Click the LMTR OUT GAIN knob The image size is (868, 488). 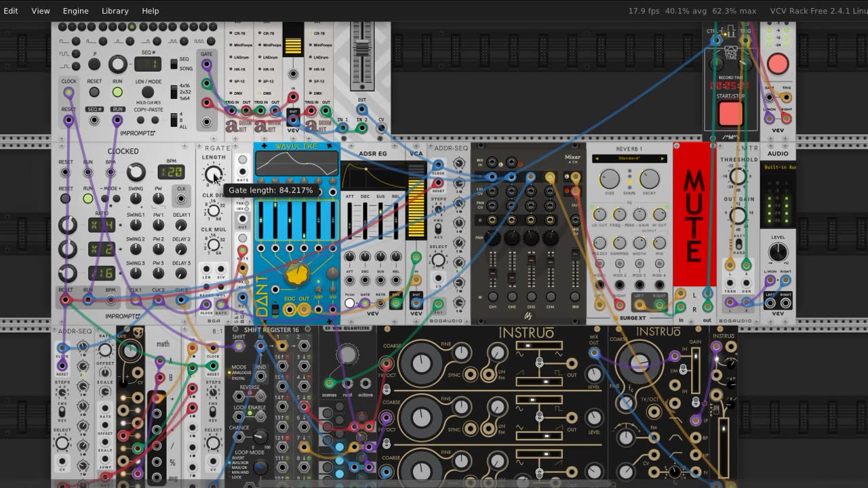tap(738, 216)
